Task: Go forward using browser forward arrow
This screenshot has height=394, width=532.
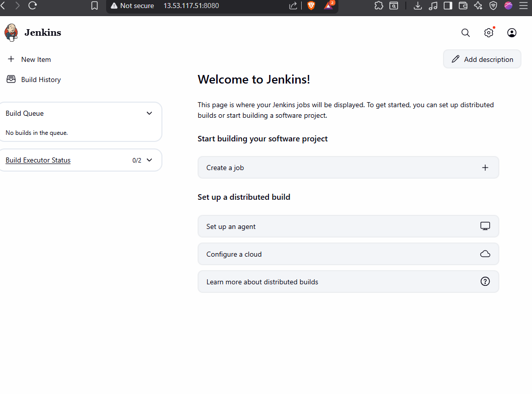Action: click(17, 6)
